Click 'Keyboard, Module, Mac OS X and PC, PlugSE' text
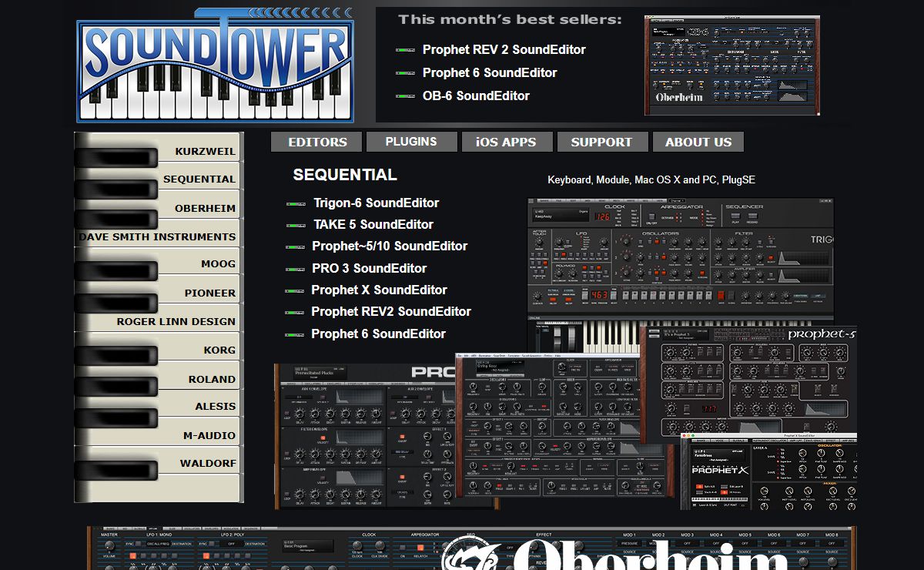The width and height of the screenshot is (924, 570). point(651,179)
